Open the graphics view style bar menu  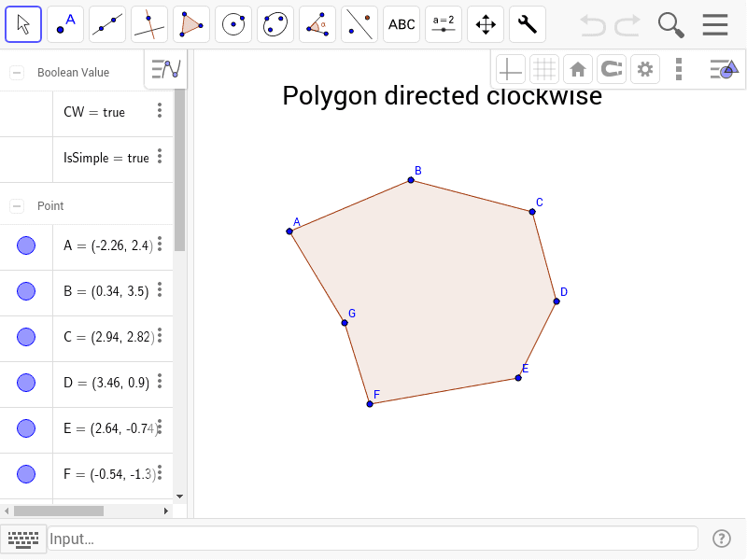click(679, 68)
